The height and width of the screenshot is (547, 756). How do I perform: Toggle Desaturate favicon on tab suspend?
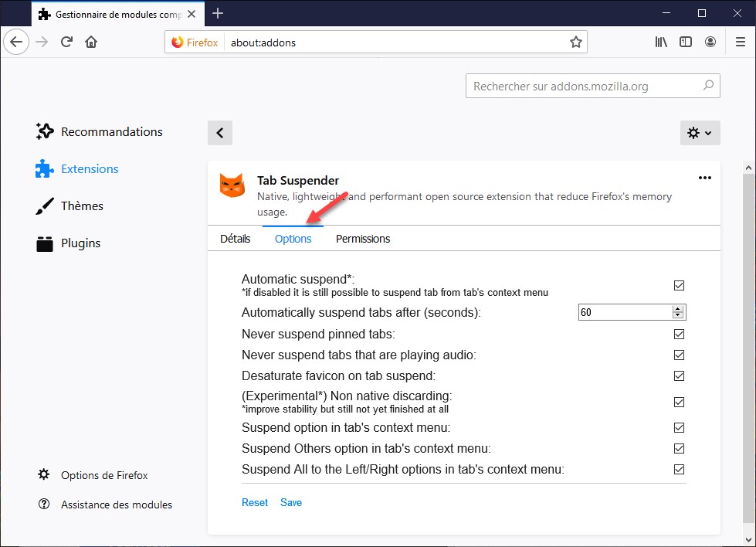tap(679, 376)
